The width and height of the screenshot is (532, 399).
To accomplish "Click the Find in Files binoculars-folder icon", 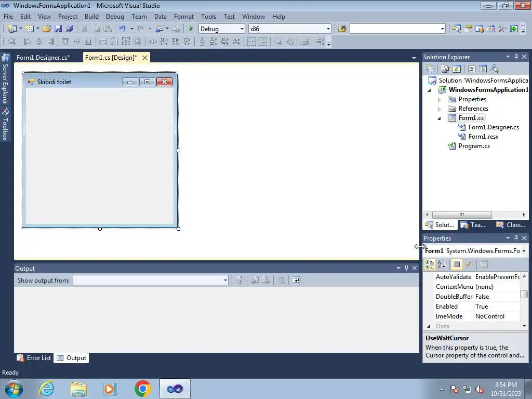I will click(342, 29).
